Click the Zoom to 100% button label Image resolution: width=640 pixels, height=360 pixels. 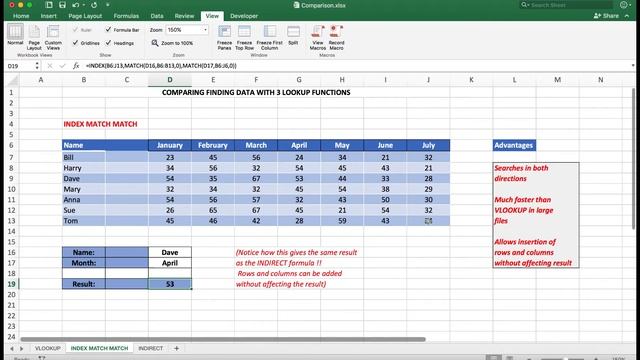pos(177,43)
